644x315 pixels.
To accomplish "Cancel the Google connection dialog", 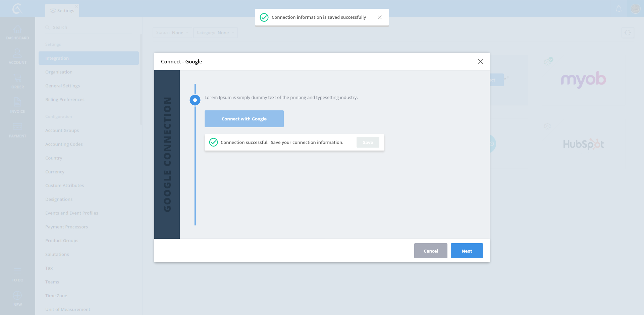I will point(431,251).
